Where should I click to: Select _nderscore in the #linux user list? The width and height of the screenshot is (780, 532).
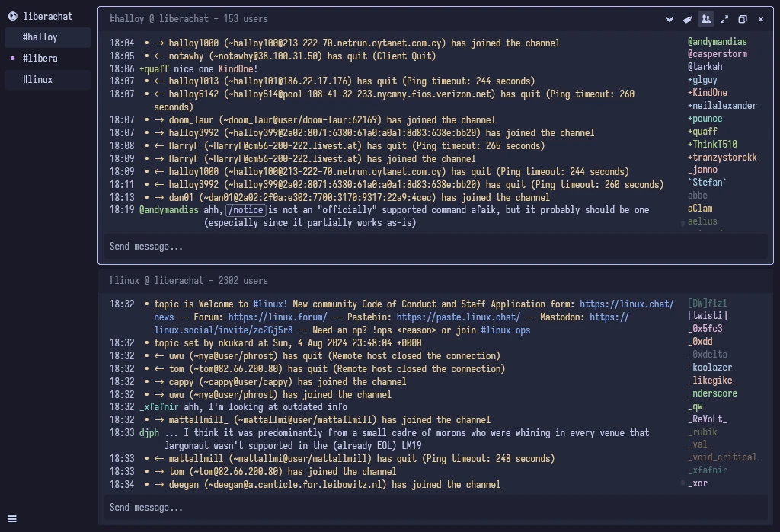(712, 393)
